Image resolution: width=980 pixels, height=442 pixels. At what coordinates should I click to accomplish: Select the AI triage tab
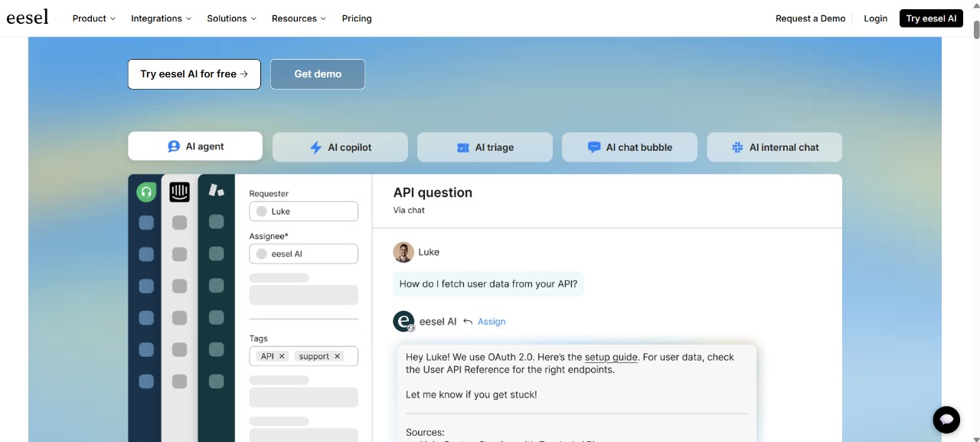point(485,147)
